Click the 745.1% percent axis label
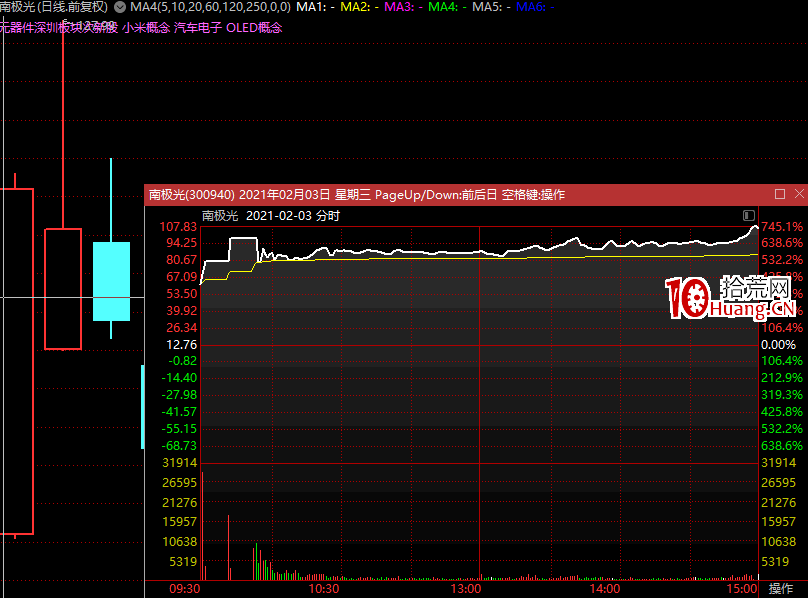 [782, 227]
